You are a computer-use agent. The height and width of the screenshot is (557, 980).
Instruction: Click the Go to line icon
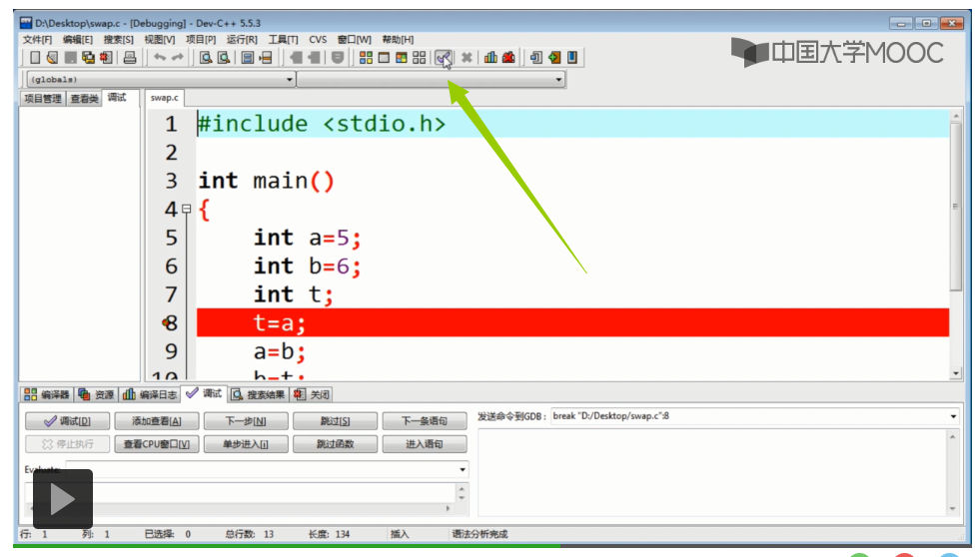point(266,58)
